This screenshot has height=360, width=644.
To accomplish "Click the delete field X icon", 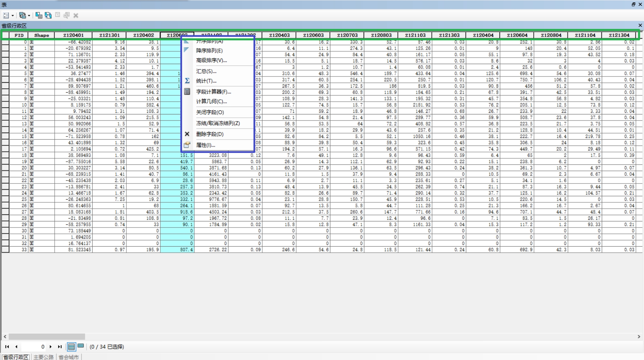I will (187, 134).
